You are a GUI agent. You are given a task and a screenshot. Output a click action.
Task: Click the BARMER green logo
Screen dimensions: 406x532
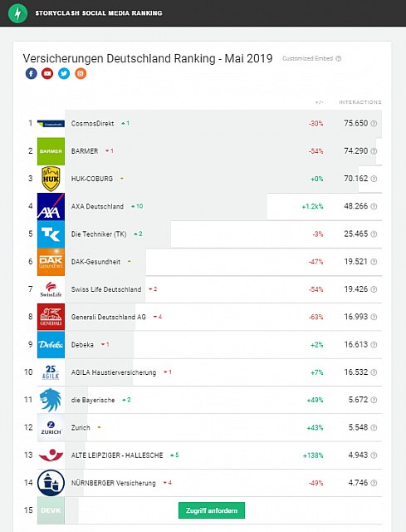tap(51, 151)
